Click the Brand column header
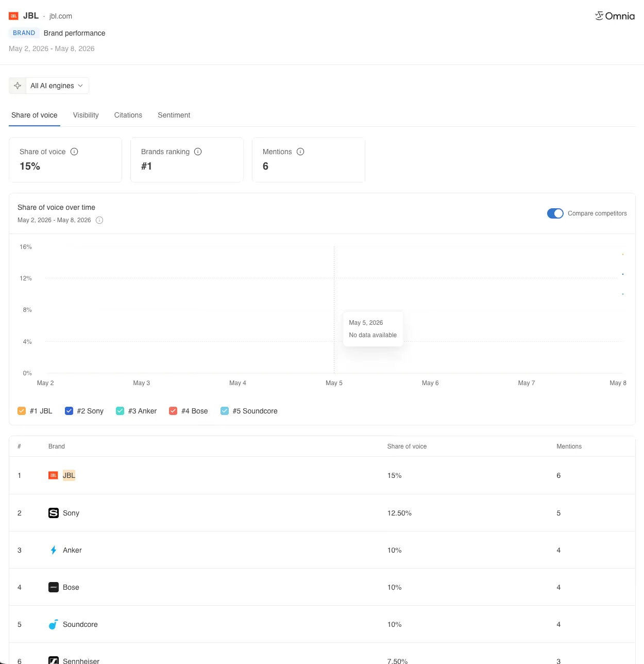 [x=57, y=446]
